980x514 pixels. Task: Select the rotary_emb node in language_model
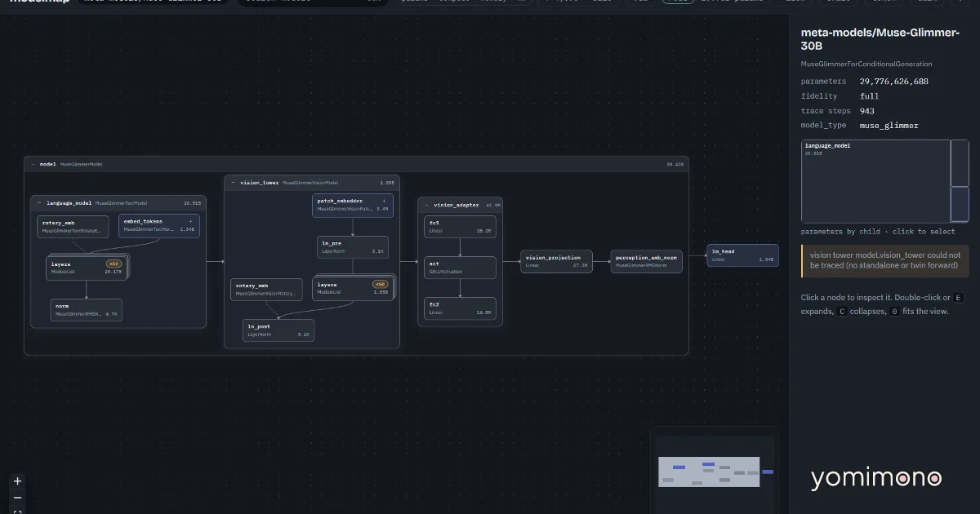73,227
